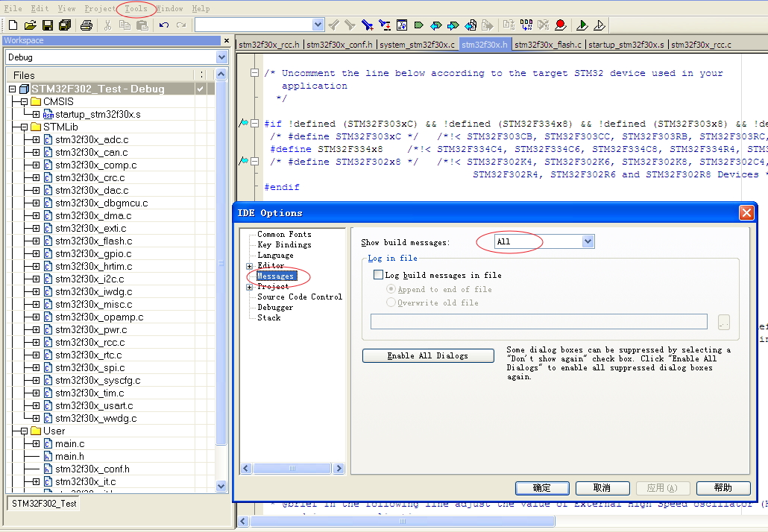Run Make with the build icon
768x532 pixels.
point(526,25)
